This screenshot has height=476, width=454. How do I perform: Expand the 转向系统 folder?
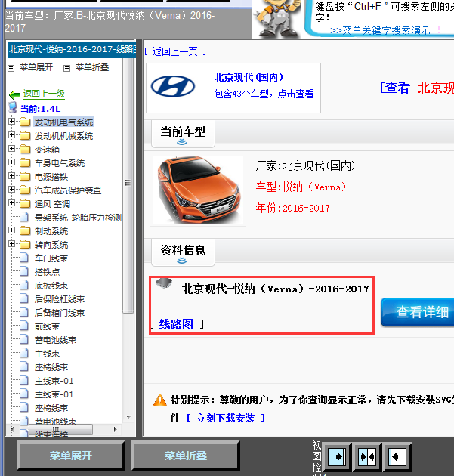(x=11, y=244)
